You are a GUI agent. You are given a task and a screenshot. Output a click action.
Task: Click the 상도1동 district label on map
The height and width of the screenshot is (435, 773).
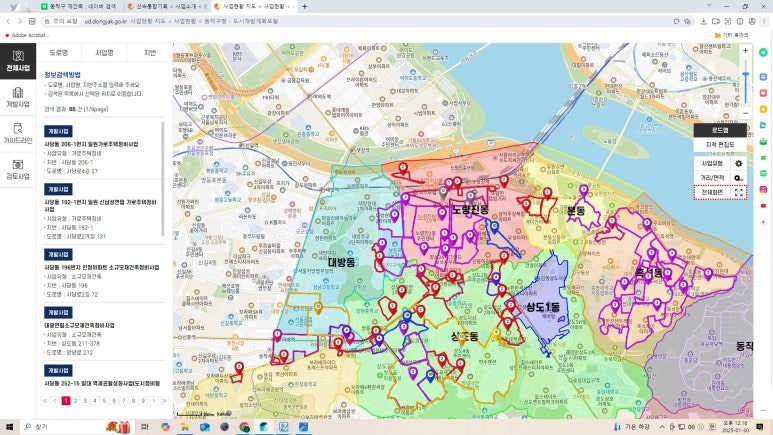click(x=543, y=307)
